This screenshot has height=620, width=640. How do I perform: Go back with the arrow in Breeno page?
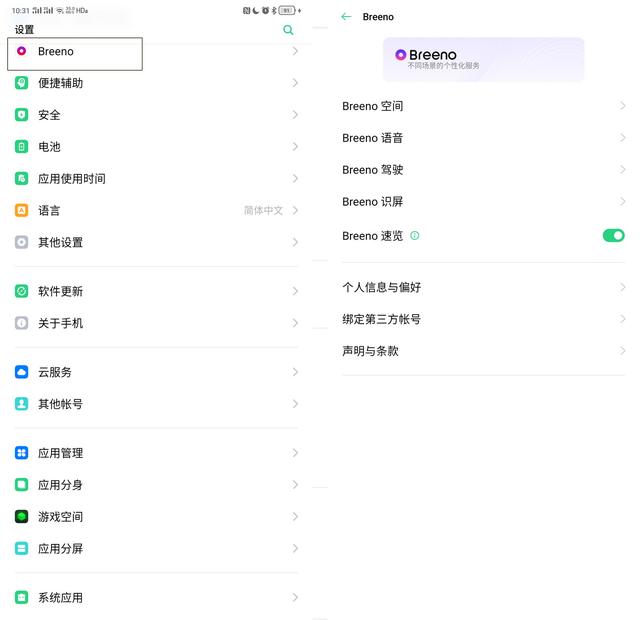click(346, 17)
